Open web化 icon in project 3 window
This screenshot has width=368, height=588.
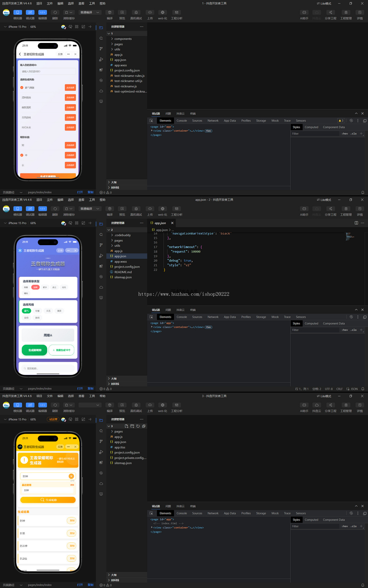[x=163, y=405]
